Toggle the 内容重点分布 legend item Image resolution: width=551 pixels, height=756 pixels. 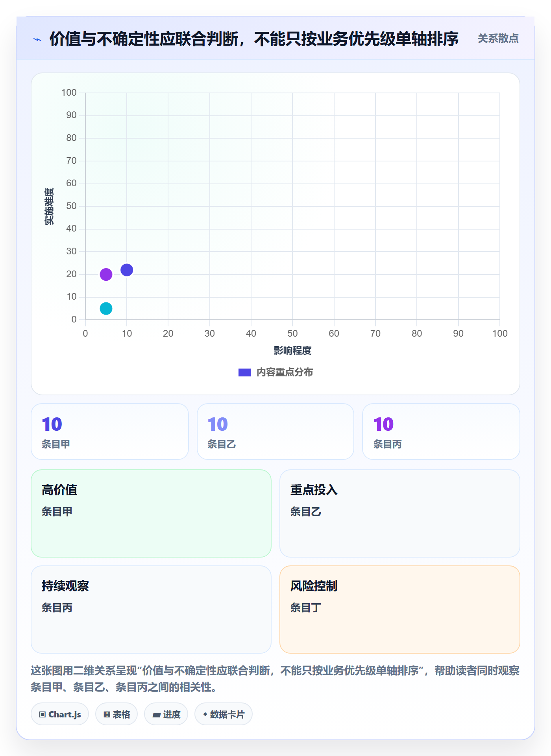[x=275, y=372]
